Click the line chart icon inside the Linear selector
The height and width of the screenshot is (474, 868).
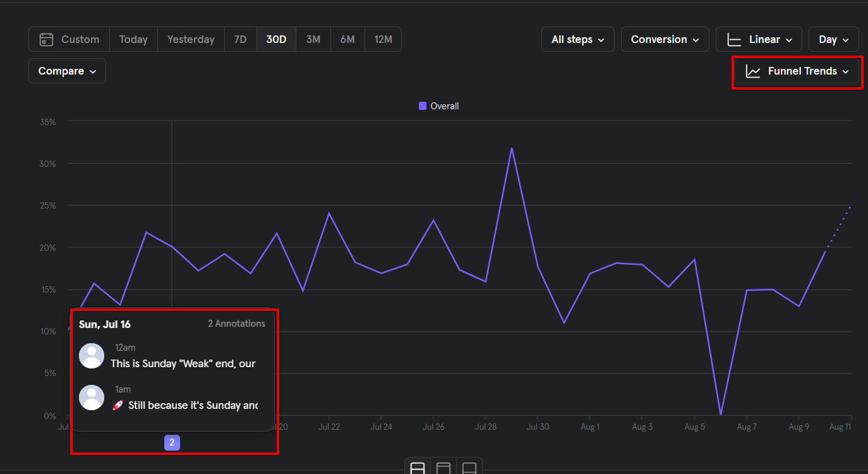coord(734,39)
